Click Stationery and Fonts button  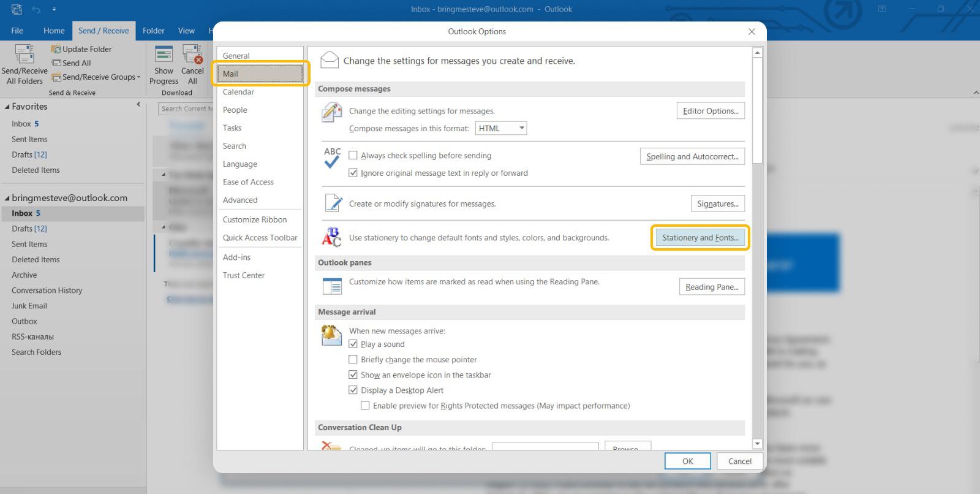point(700,238)
